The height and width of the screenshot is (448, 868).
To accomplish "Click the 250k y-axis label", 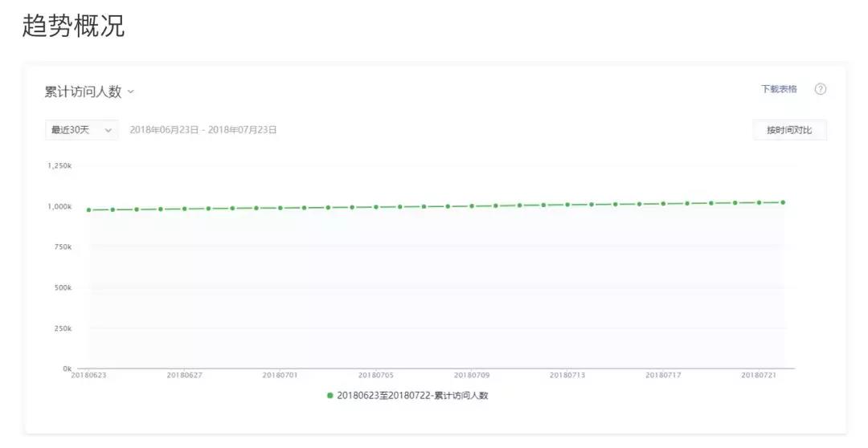I will tap(63, 328).
